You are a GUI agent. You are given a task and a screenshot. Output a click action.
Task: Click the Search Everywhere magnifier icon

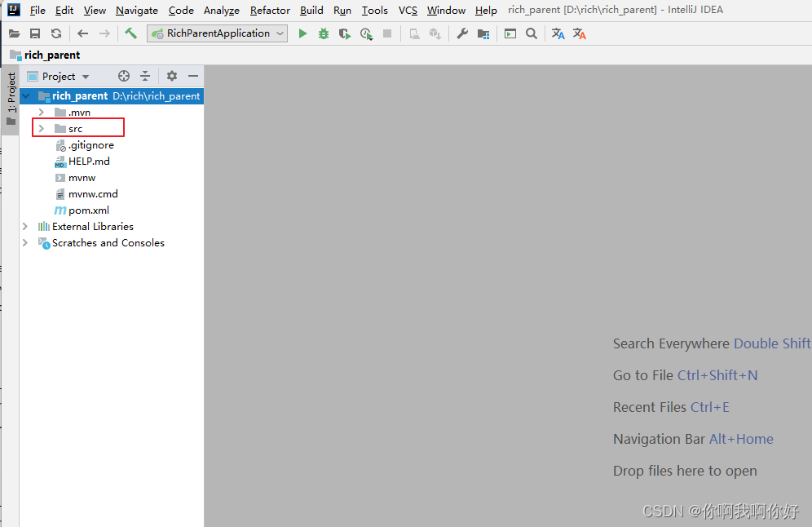532,33
